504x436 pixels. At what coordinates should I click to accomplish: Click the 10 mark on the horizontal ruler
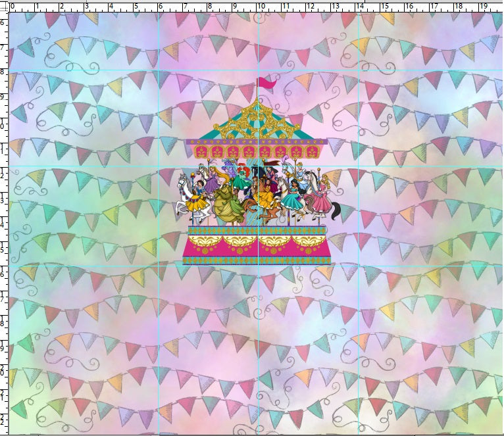[261, 7]
